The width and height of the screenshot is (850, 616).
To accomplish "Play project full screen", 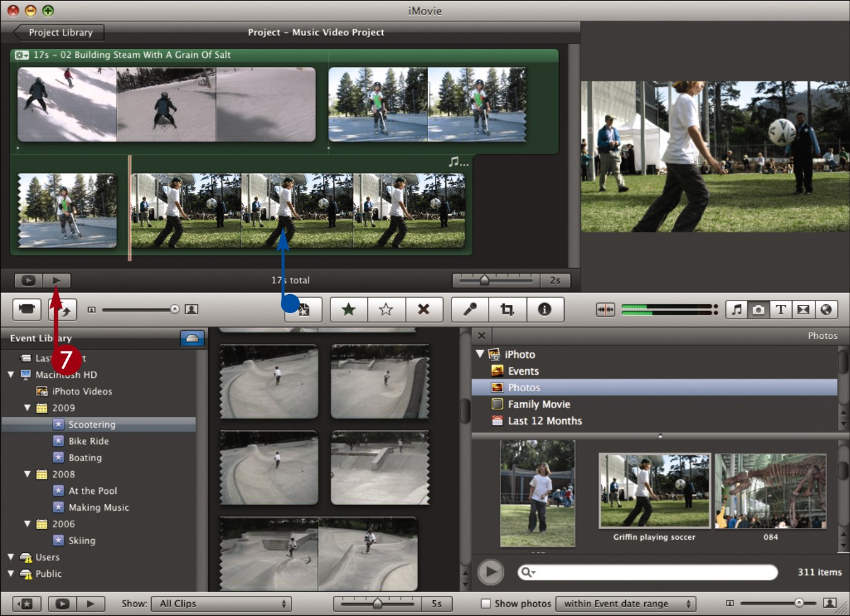I will tap(28, 280).
